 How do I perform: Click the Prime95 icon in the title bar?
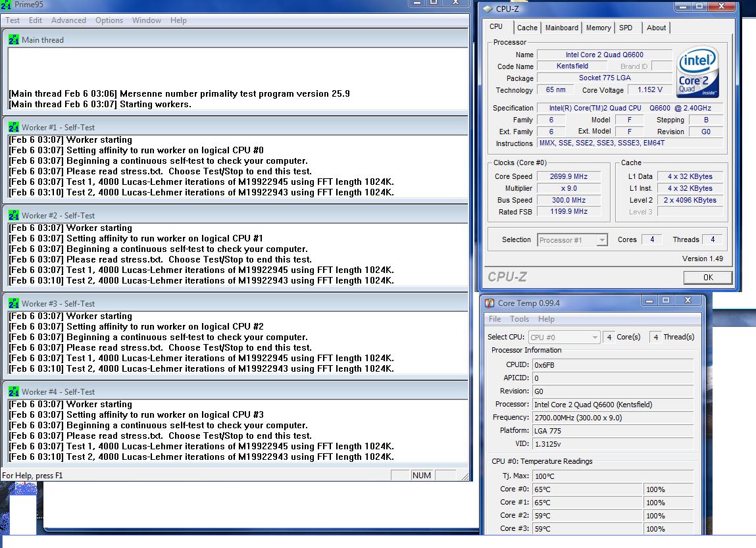(x=6, y=5)
